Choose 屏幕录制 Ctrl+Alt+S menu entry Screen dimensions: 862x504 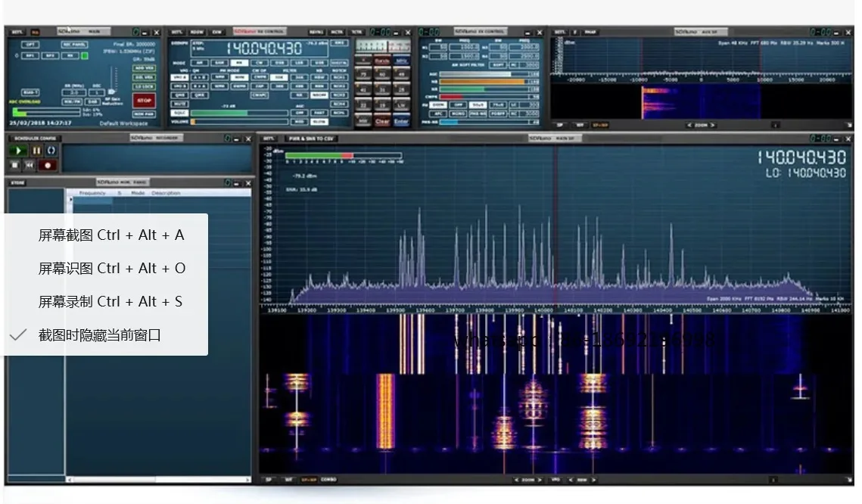[110, 302]
